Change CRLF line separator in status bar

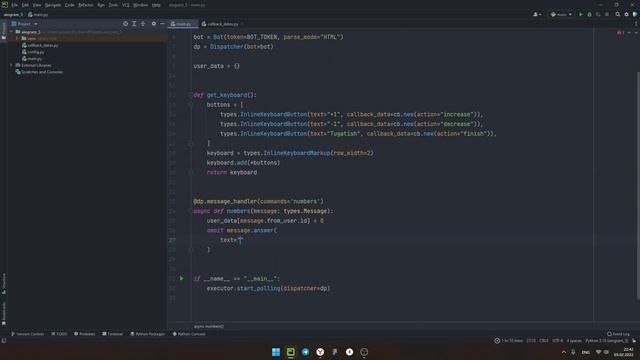544,340
